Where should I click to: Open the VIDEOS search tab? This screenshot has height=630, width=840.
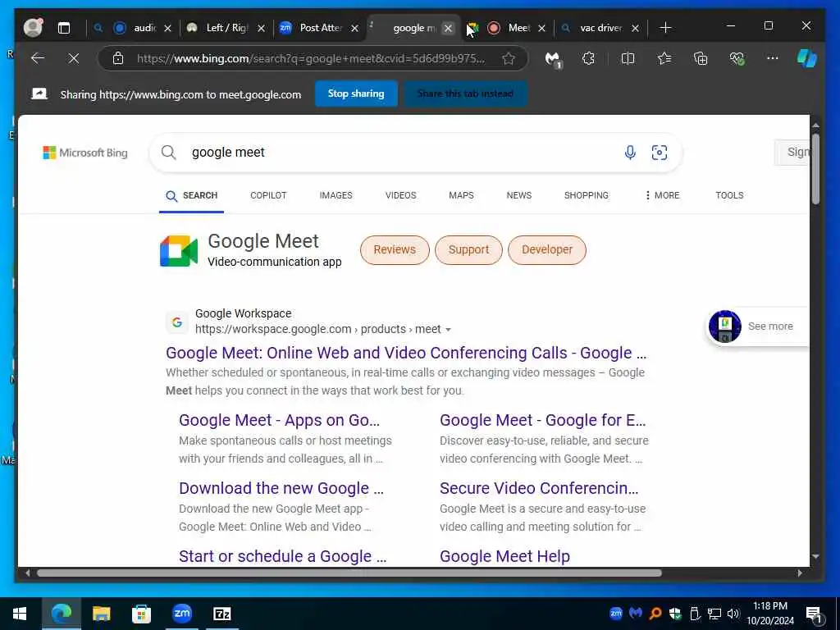tap(400, 195)
